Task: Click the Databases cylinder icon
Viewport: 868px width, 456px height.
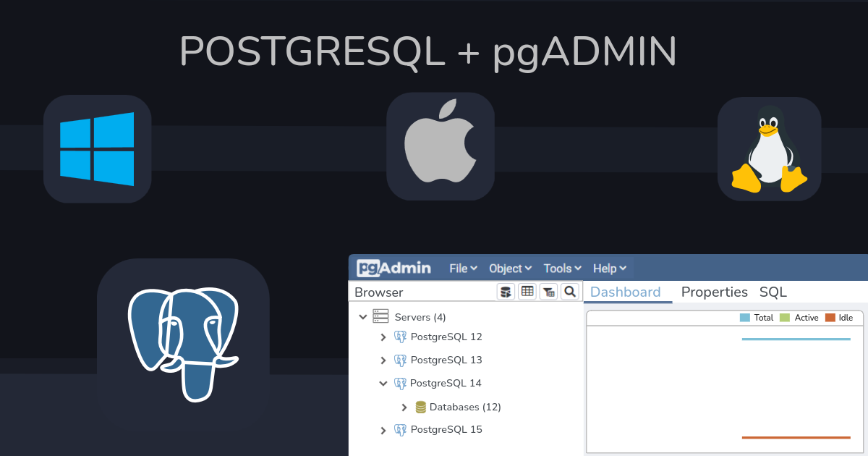Action: 422,407
